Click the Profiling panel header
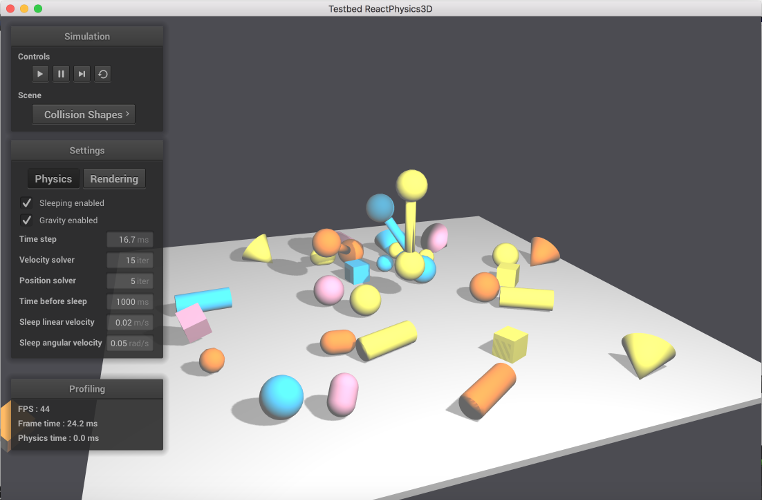762x500 pixels. [x=87, y=389]
